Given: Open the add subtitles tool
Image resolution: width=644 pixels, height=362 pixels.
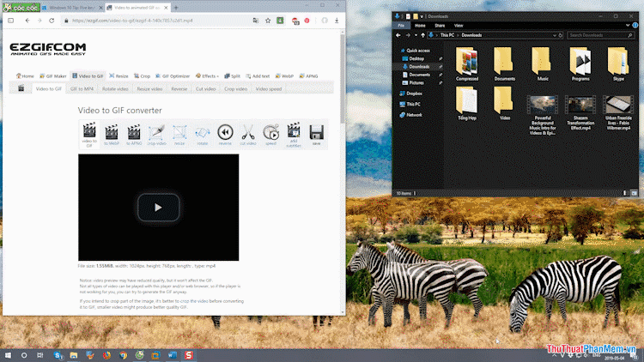Looking at the screenshot, I should tap(294, 134).
